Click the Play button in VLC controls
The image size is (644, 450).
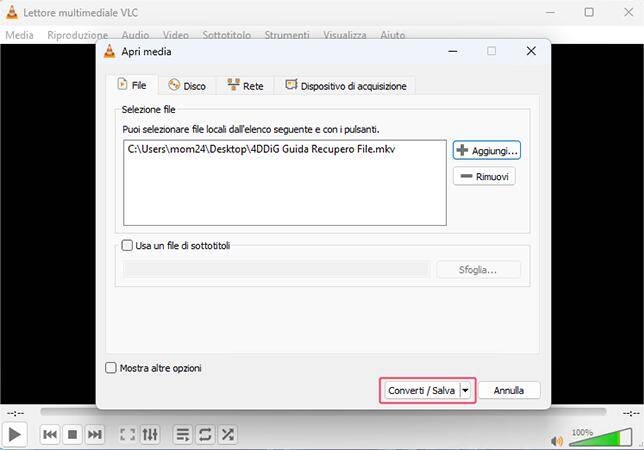14,434
